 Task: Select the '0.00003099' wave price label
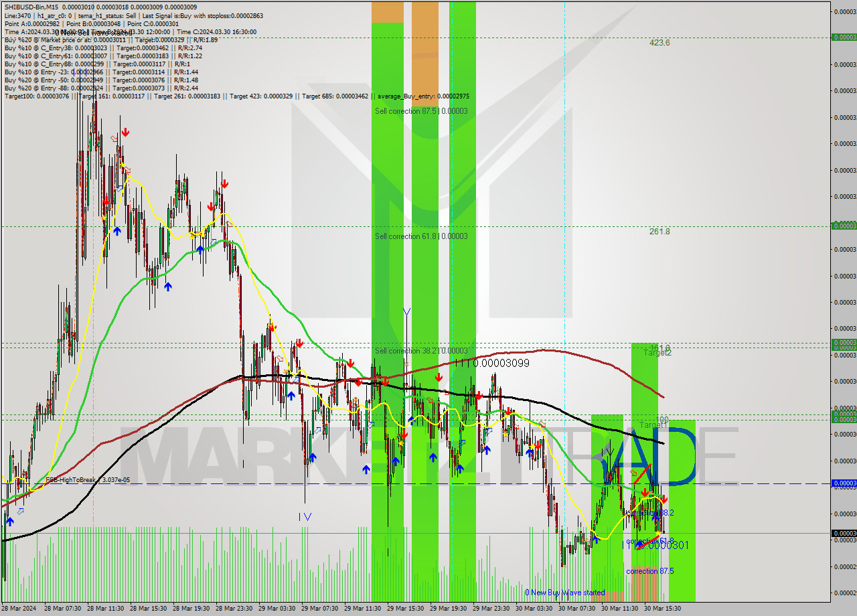click(501, 363)
